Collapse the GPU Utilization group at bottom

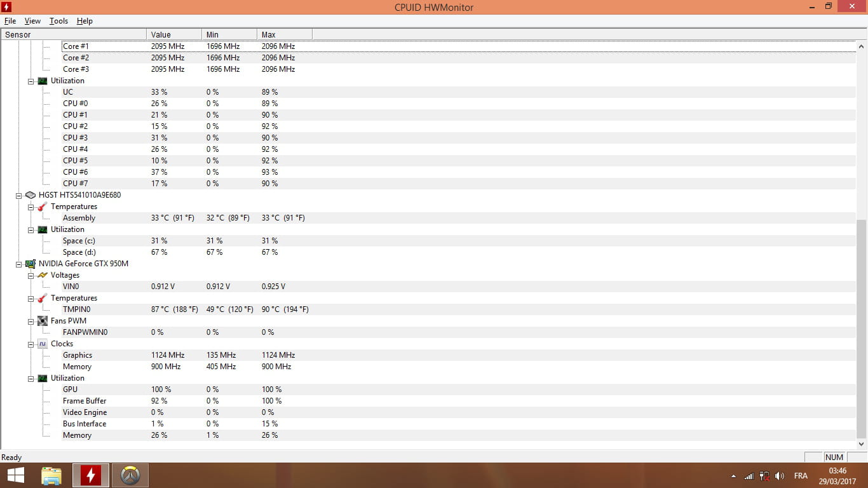[31, 378]
